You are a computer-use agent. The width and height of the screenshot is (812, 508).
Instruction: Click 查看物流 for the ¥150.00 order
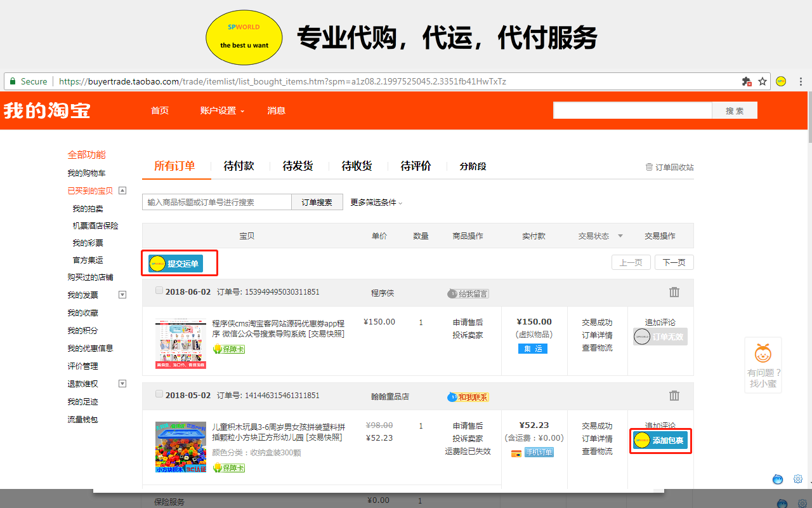point(597,347)
